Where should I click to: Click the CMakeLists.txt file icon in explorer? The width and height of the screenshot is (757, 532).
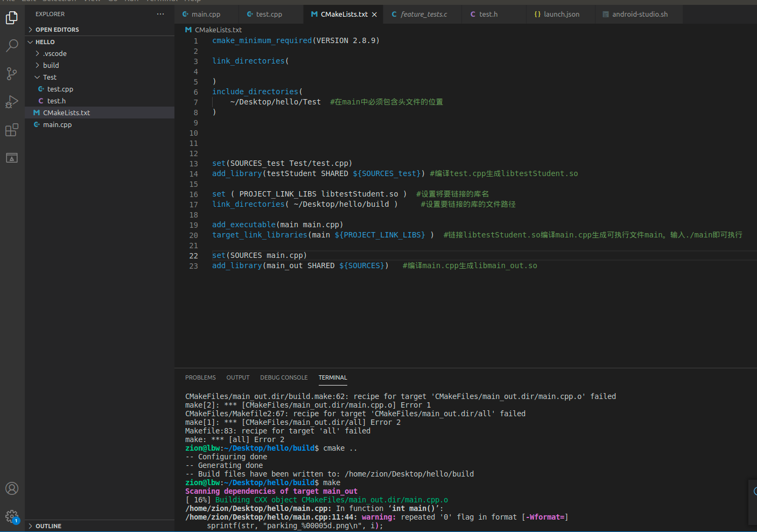pyautogui.click(x=37, y=113)
